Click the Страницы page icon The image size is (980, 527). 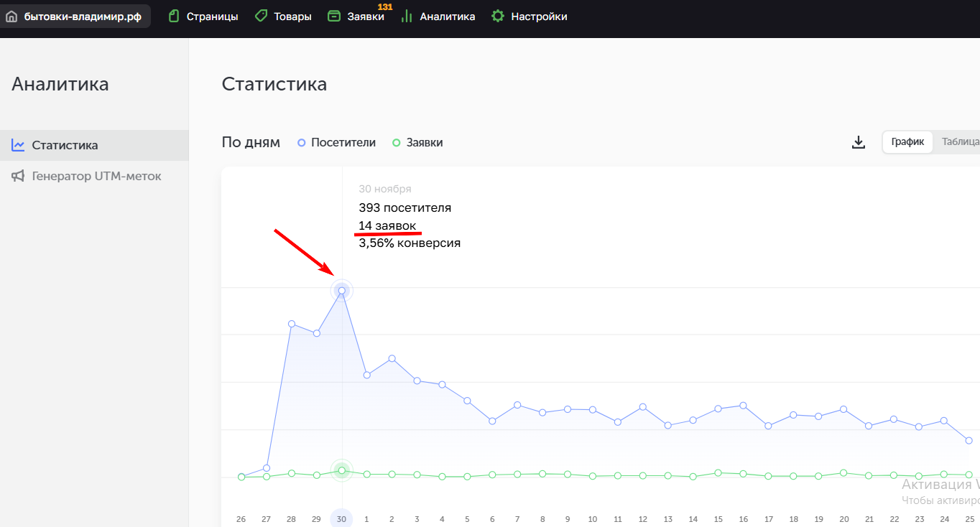coord(173,17)
